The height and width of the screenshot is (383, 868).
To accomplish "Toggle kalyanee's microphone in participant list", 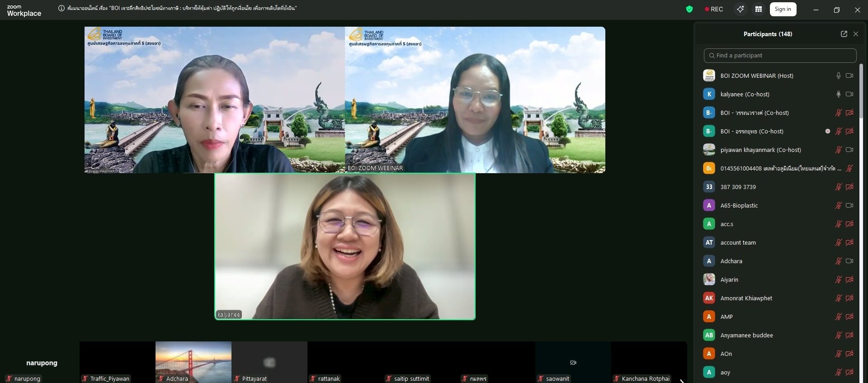I will (x=838, y=94).
